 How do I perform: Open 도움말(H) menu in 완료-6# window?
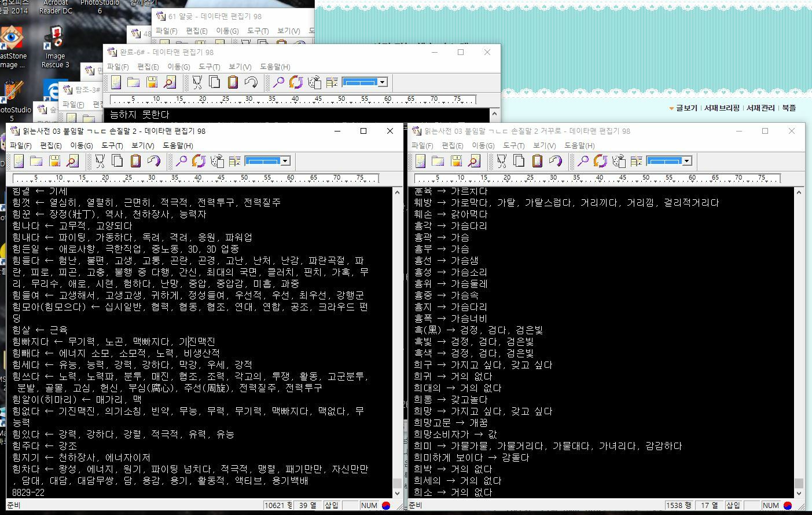275,67
